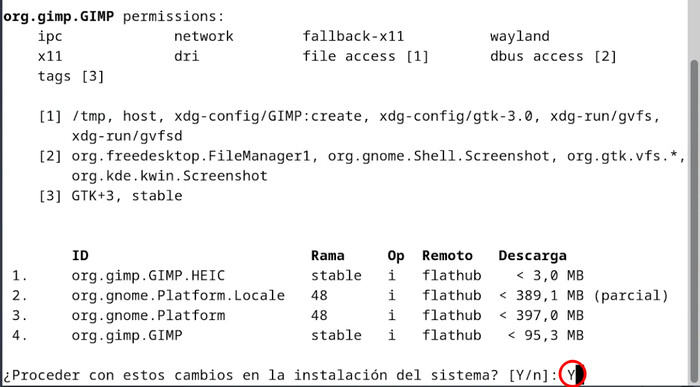The height and width of the screenshot is (387, 700).
Task: Click the Remoto column header
Action: pos(447,256)
